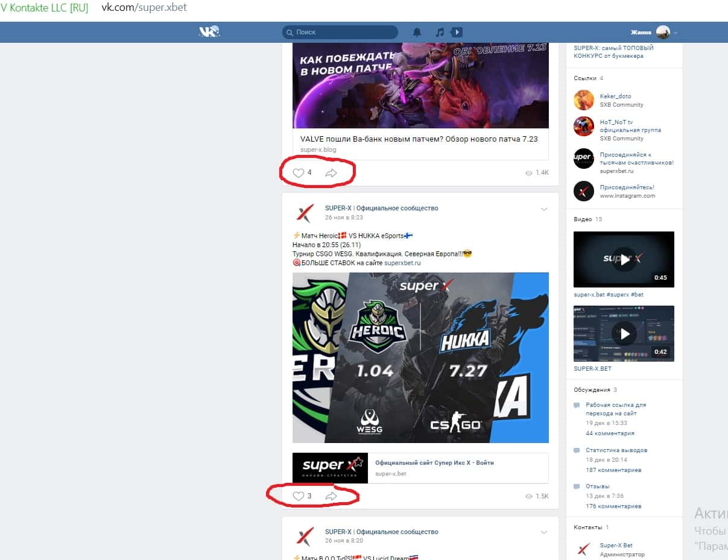
Task: Open Отзывы discussion
Action: tap(598, 486)
